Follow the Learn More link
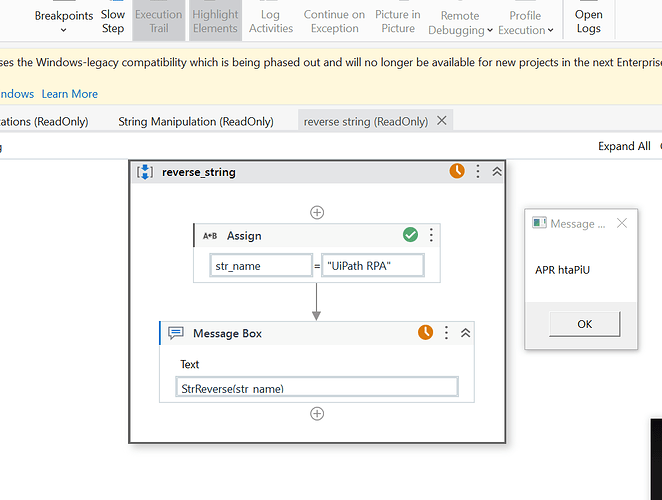This screenshot has height=500, width=662. pos(70,94)
